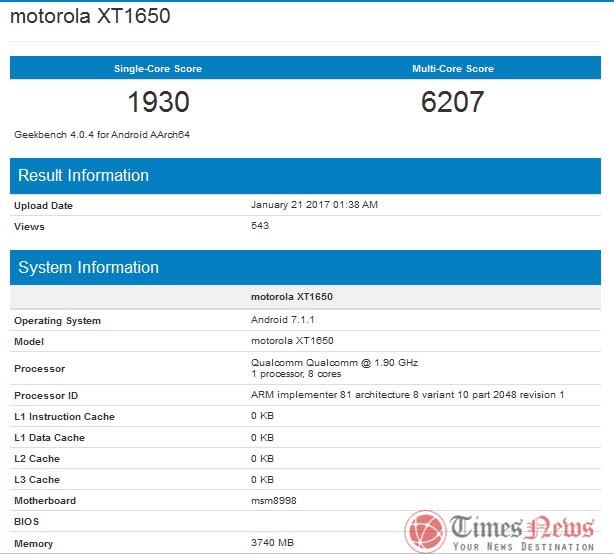This screenshot has height=554, width=614.
Task: Click the motorola XT1650 page title
Action: pos(92,17)
